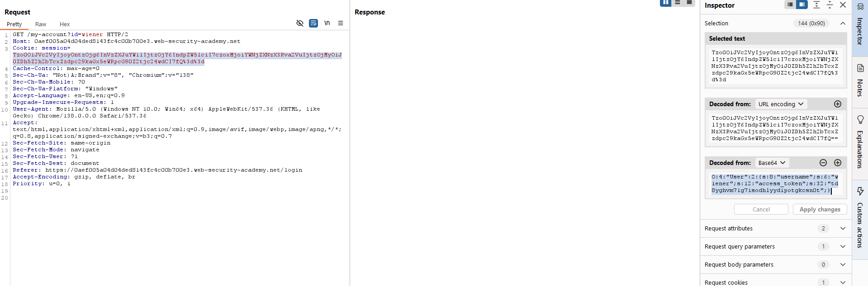Remove the Base64 decoding step
This screenshot has height=286, width=868.
tap(823, 163)
